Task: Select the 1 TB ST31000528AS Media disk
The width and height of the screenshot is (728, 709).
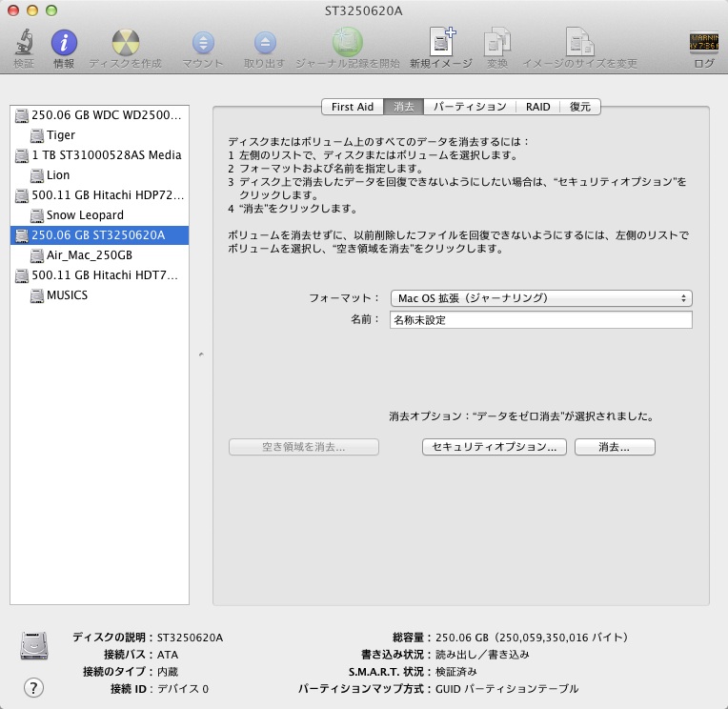Action: point(106,155)
